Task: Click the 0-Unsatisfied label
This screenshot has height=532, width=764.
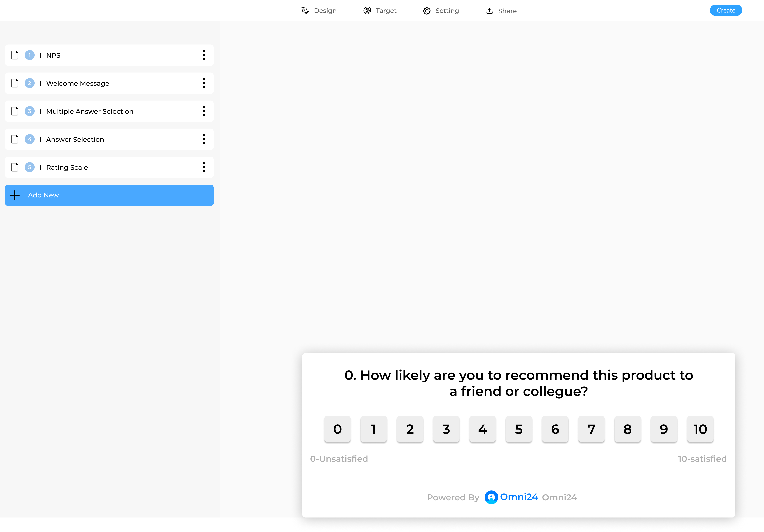Action: tap(339, 459)
